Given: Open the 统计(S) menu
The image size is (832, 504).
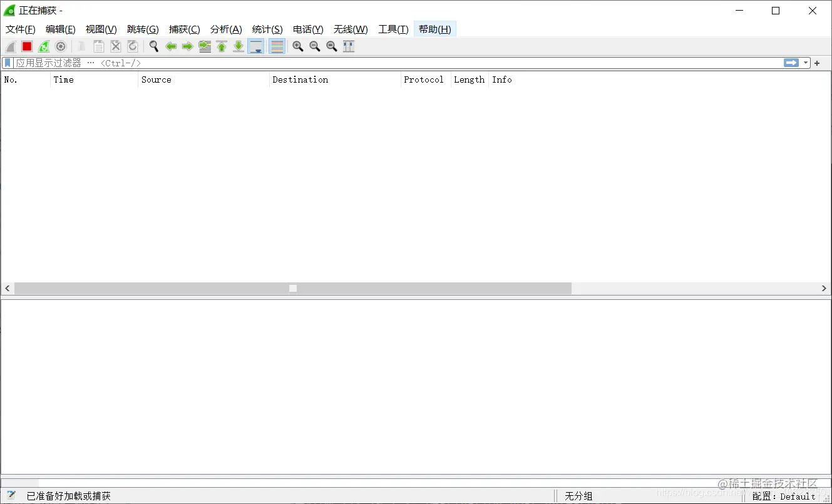Looking at the screenshot, I should click(267, 29).
